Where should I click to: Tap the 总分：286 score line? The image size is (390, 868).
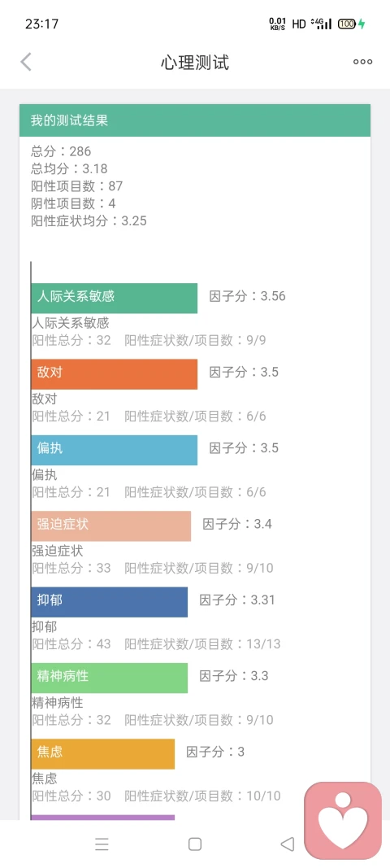(61, 151)
